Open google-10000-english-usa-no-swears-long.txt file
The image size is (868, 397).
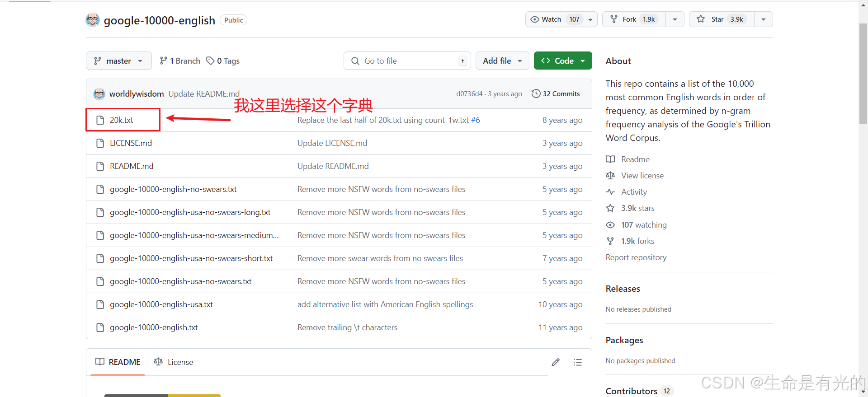(x=190, y=212)
